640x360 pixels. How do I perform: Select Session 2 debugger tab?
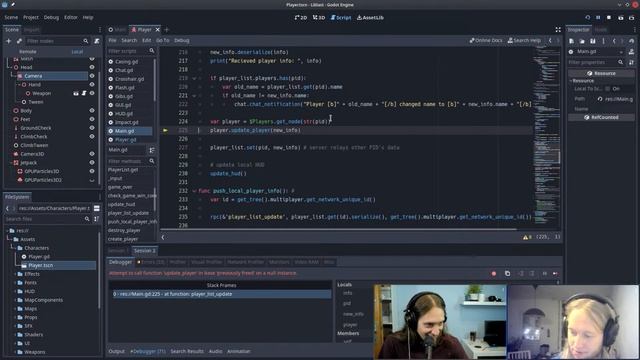[x=144, y=251]
